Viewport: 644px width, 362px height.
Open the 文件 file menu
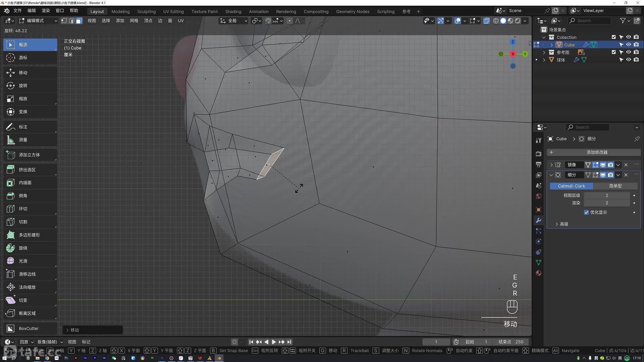17,11
